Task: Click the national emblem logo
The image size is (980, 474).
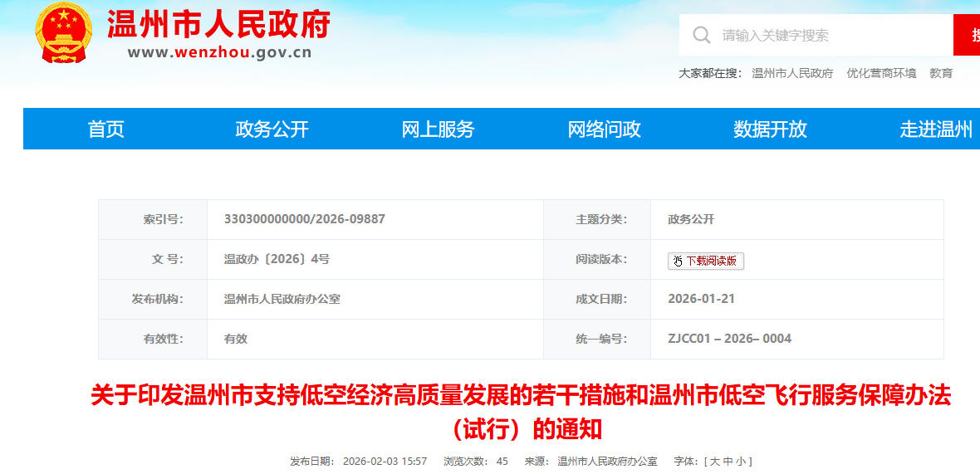Action: (x=63, y=33)
